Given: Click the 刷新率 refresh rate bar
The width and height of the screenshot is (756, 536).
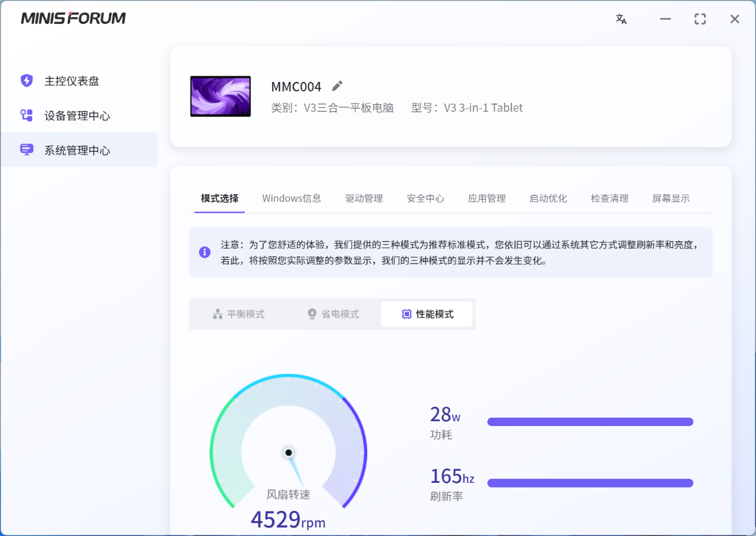Looking at the screenshot, I should [x=590, y=483].
